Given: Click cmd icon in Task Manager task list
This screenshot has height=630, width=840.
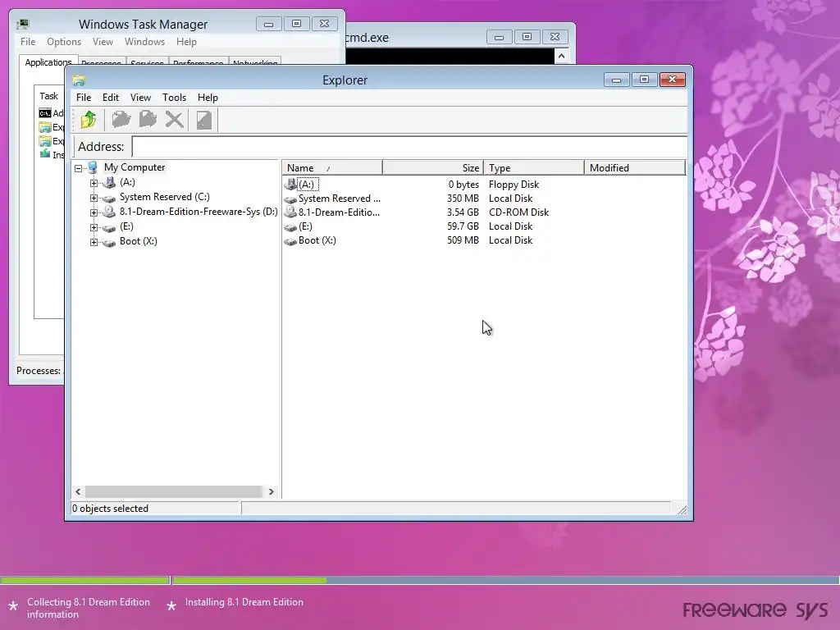Looking at the screenshot, I should pyautogui.click(x=45, y=113).
